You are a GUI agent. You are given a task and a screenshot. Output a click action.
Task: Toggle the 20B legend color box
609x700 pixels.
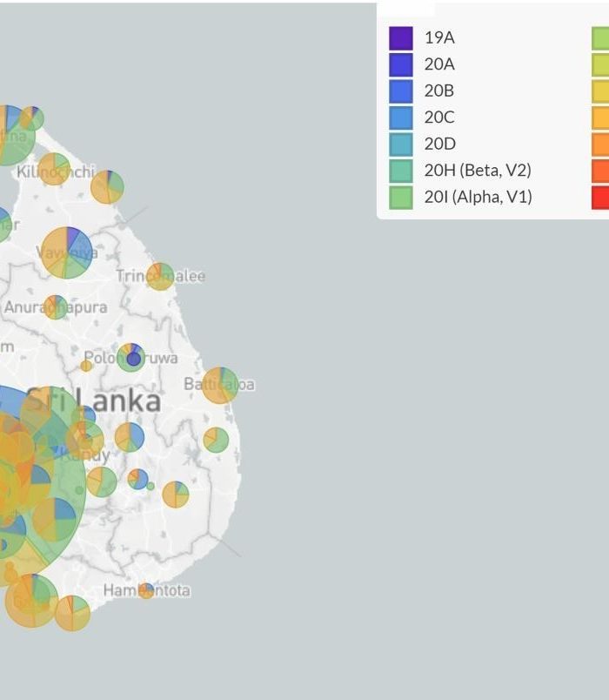point(400,91)
